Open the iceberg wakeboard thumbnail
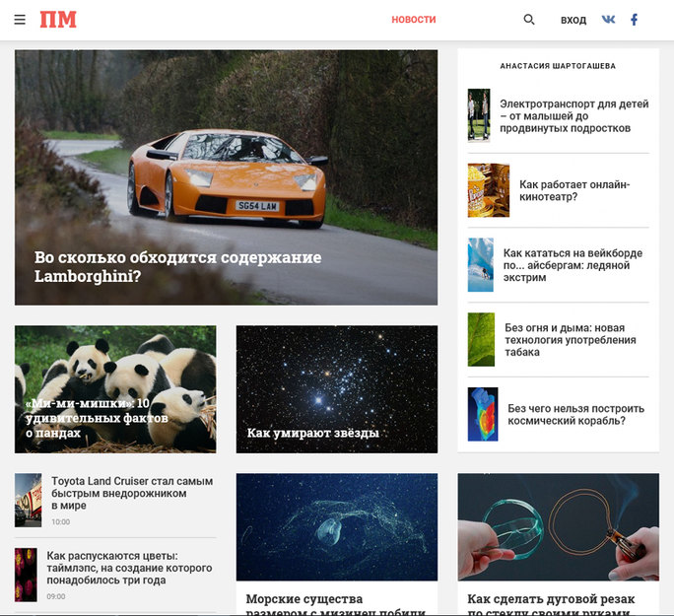This screenshot has width=674, height=616. point(481,265)
